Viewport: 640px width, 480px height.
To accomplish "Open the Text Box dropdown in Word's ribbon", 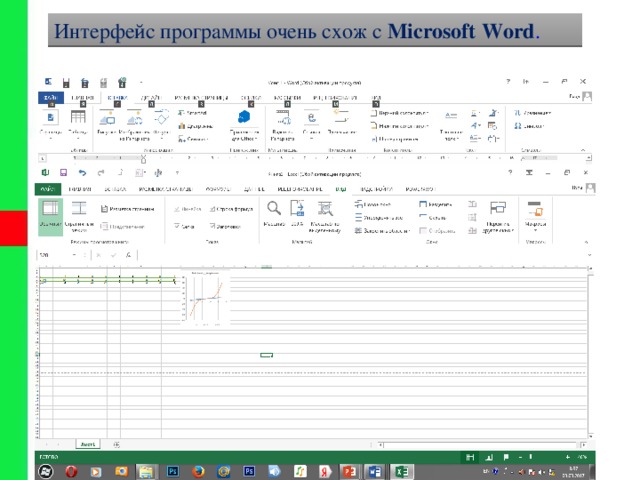I will point(451,126).
